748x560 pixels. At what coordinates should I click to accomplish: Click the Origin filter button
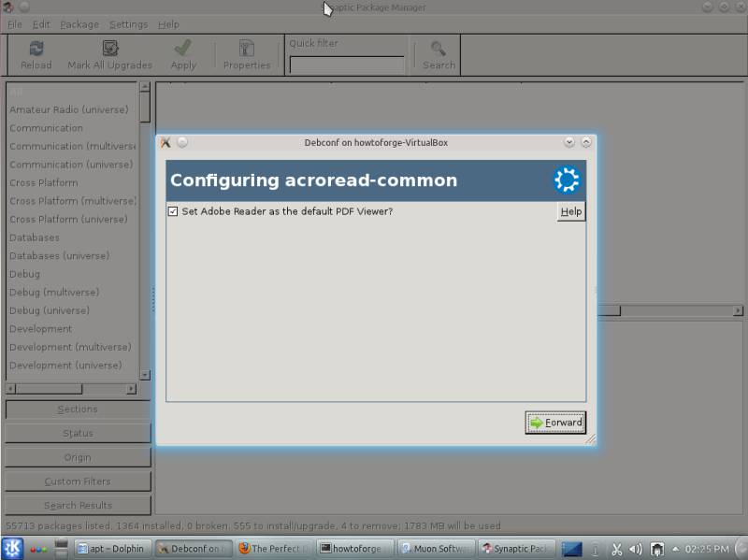[78, 457]
